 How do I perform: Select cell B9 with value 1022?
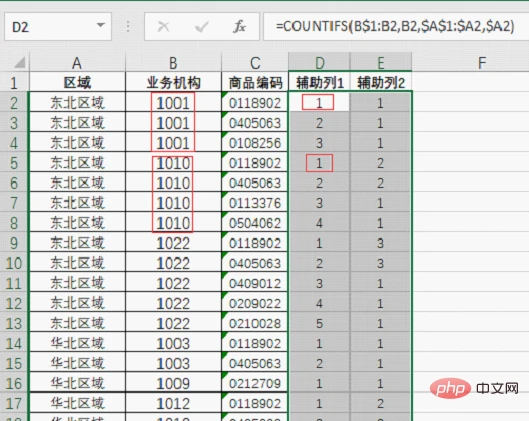173,243
